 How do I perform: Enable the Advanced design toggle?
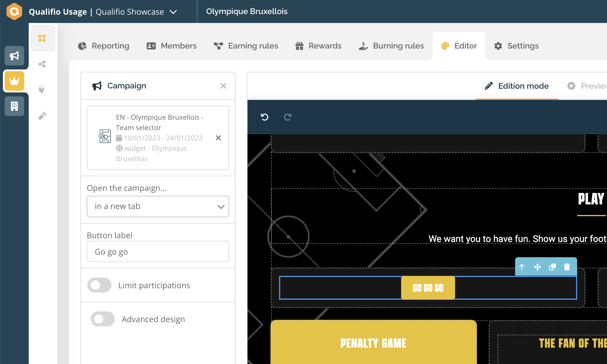[x=103, y=319]
